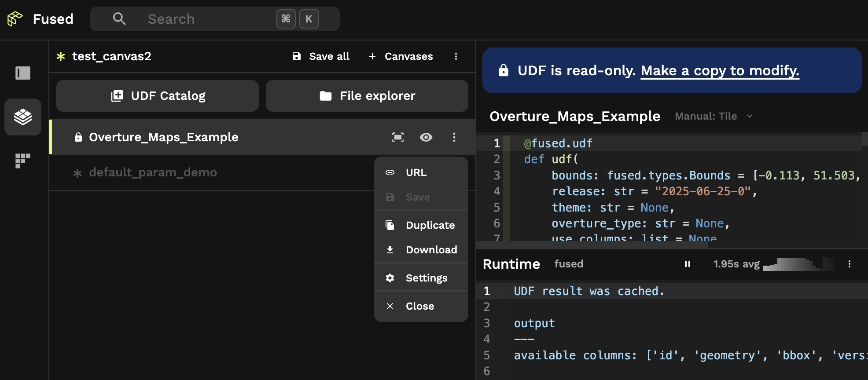The image size is (868, 380).
Task: Zoom to Overture_Maps_Example layer extent
Action: (x=397, y=137)
